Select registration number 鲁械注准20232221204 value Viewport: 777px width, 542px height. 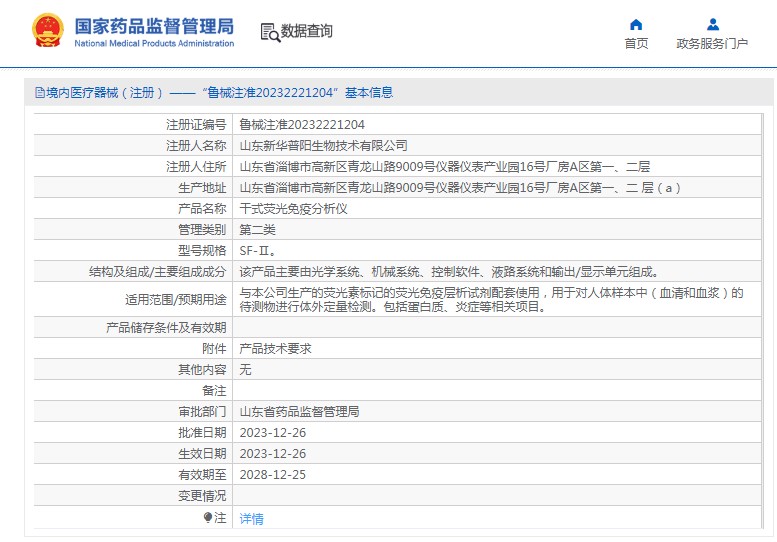pos(302,124)
